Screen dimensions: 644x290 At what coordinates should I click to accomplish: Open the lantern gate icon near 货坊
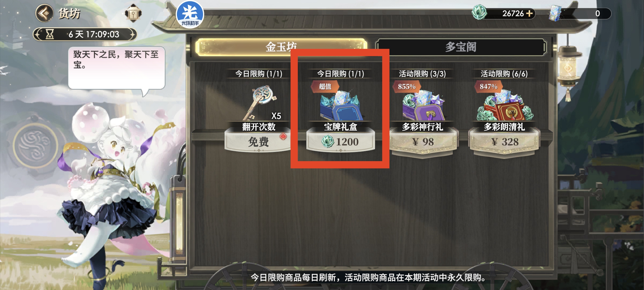click(133, 13)
